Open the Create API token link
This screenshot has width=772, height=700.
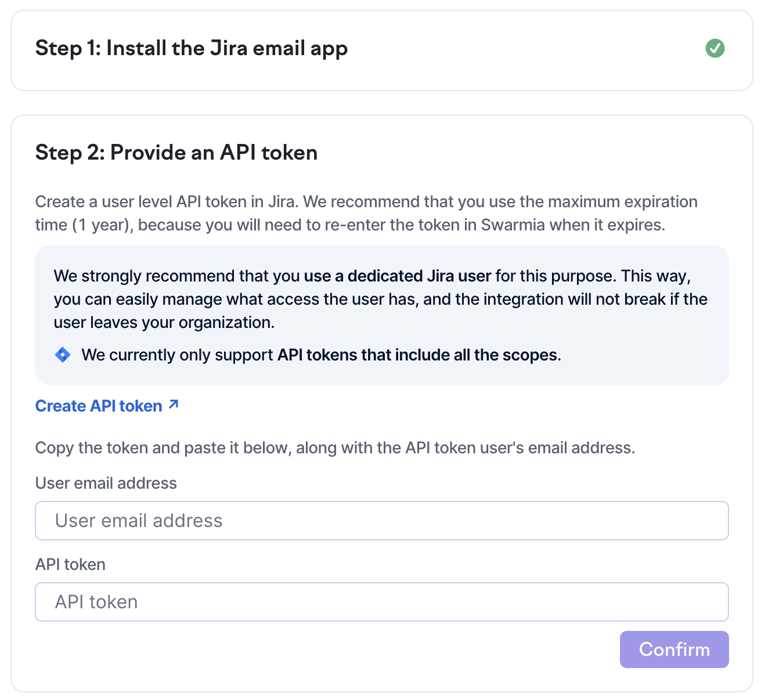tap(99, 406)
